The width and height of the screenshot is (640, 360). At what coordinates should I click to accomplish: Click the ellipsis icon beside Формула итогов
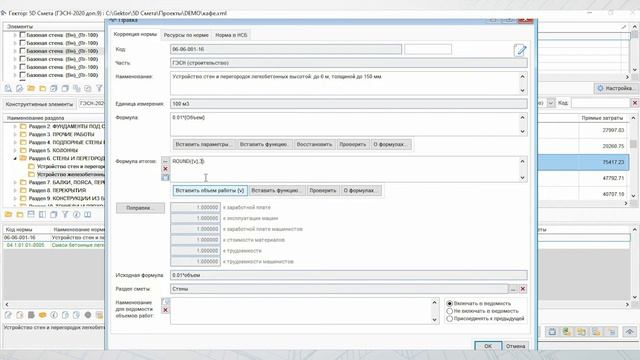click(165, 161)
